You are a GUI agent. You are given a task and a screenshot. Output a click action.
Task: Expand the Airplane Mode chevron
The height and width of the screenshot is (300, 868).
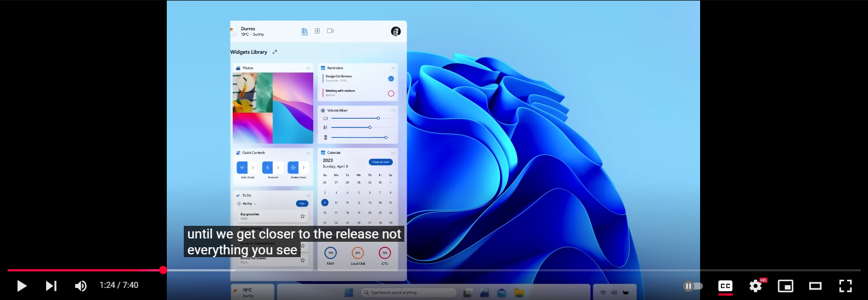coord(303,168)
